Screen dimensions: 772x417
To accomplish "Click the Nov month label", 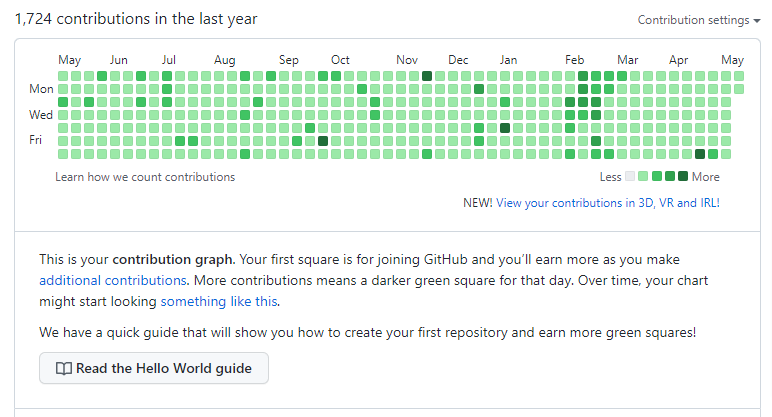I will [407, 60].
